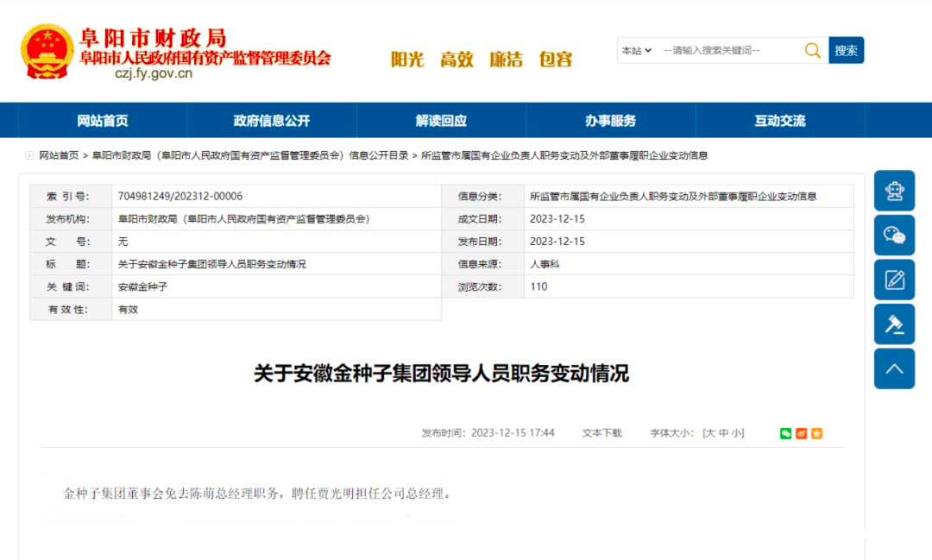Share article via orange Weibo icon
Image resolution: width=932 pixels, height=560 pixels.
coord(801,433)
